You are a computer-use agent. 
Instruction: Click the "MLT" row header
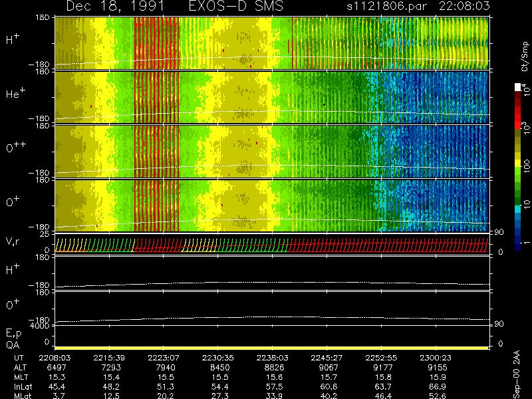tap(21, 377)
